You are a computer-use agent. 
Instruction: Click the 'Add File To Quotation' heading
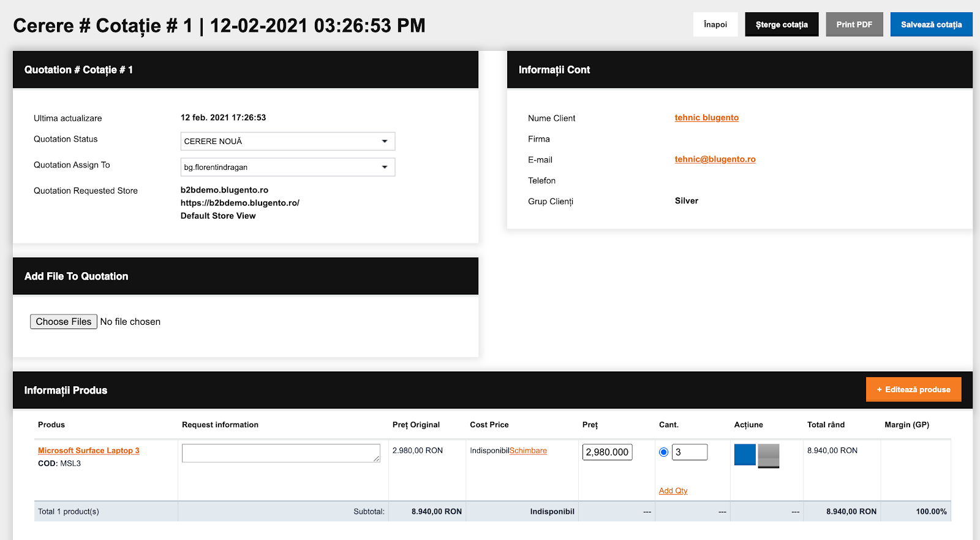(77, 276)
